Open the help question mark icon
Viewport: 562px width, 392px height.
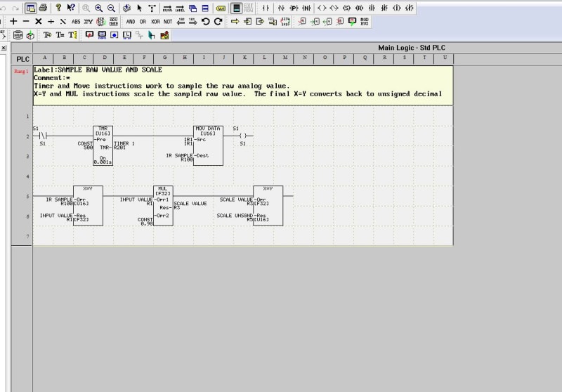(x=58, y=8)
